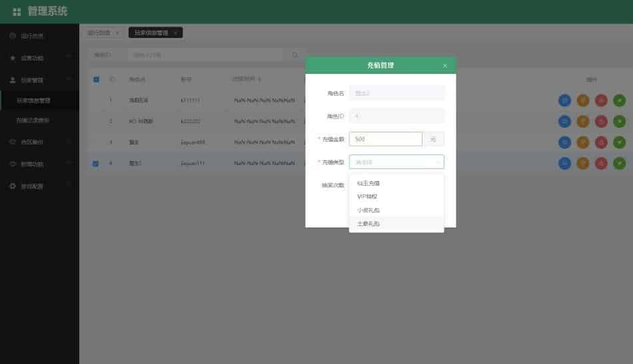Image resolution: width=633 pixels, height=364 pixels.
Task: Click the blue action icon in row 1
Action: (564, 100)
